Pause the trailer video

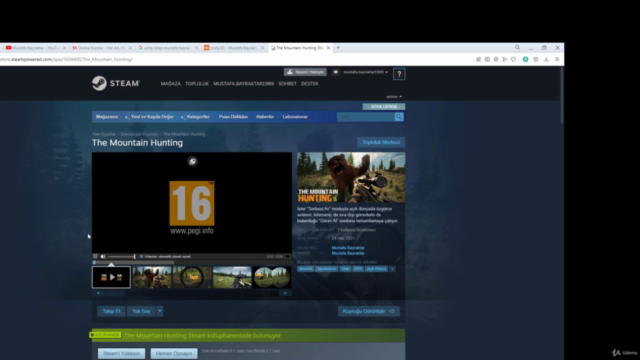tap(96, 257)
